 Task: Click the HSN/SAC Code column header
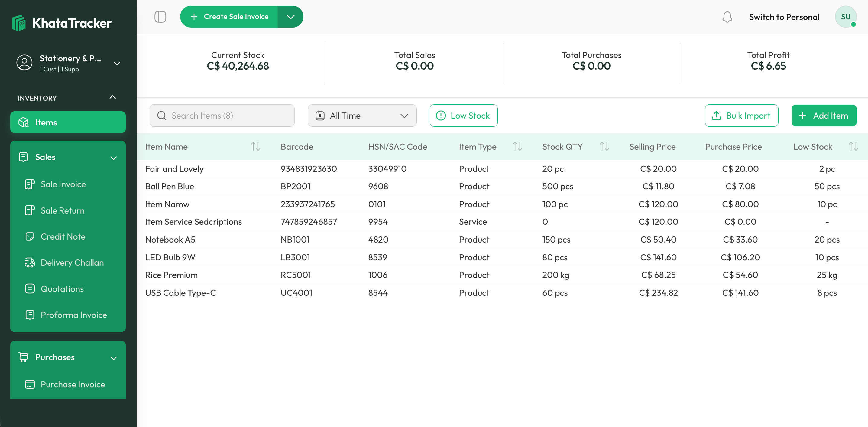[x=398, y=146]
